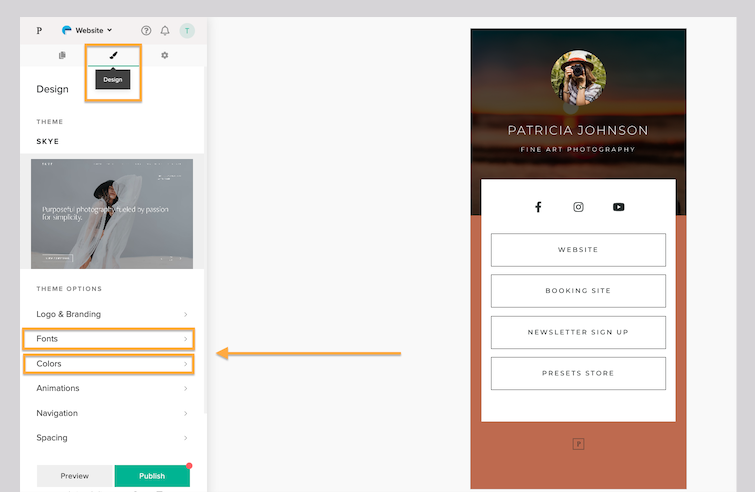Open Navigation settings

coord(112,413)
